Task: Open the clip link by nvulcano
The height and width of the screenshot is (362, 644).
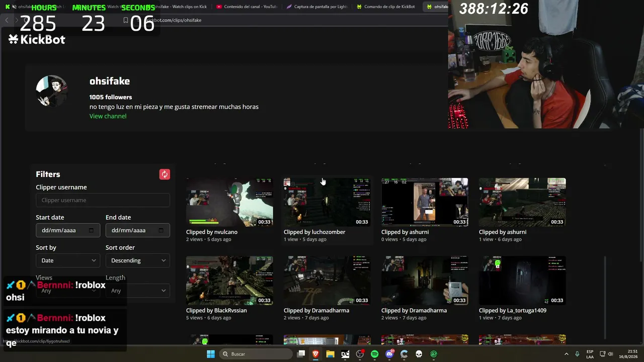Action: [212, 232]
